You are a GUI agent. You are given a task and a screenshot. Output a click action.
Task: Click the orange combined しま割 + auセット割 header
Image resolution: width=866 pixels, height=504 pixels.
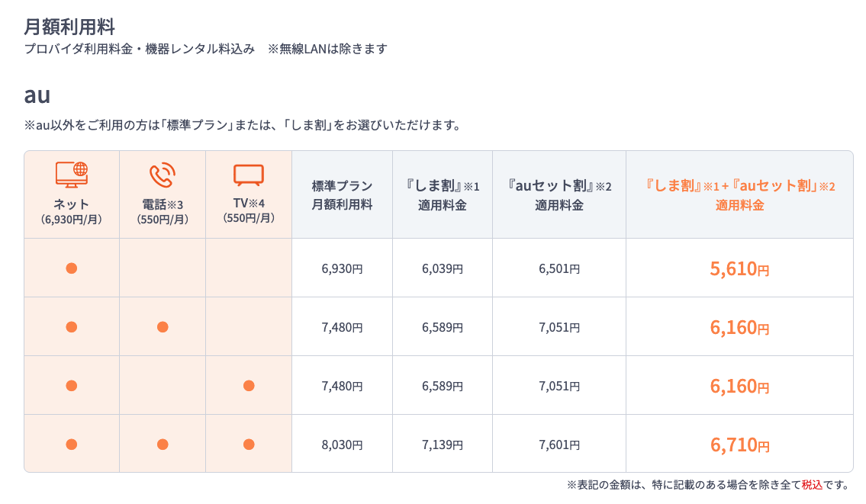click(739, 195)
